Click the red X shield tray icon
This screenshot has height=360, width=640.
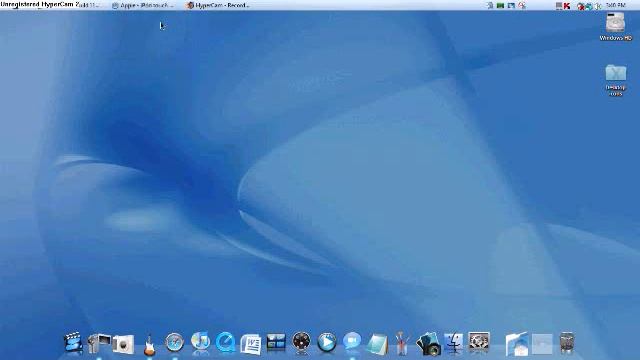[580, 6]
